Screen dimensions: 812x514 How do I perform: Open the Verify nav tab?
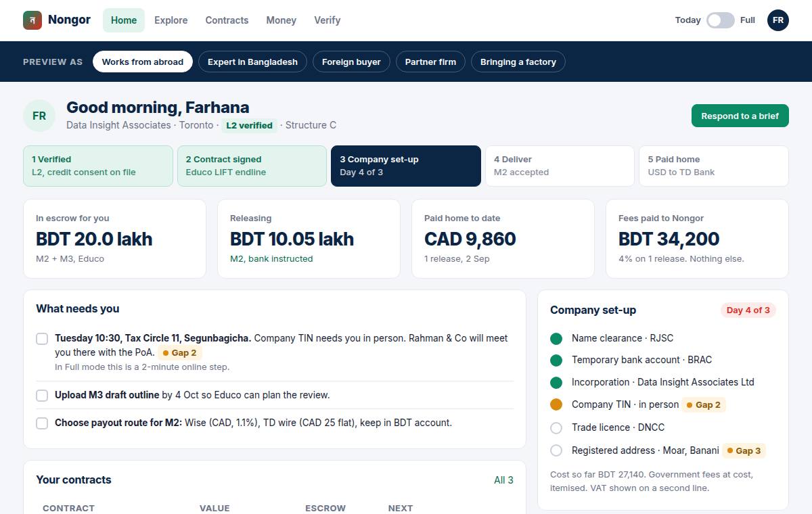click(x=327, y=20)
